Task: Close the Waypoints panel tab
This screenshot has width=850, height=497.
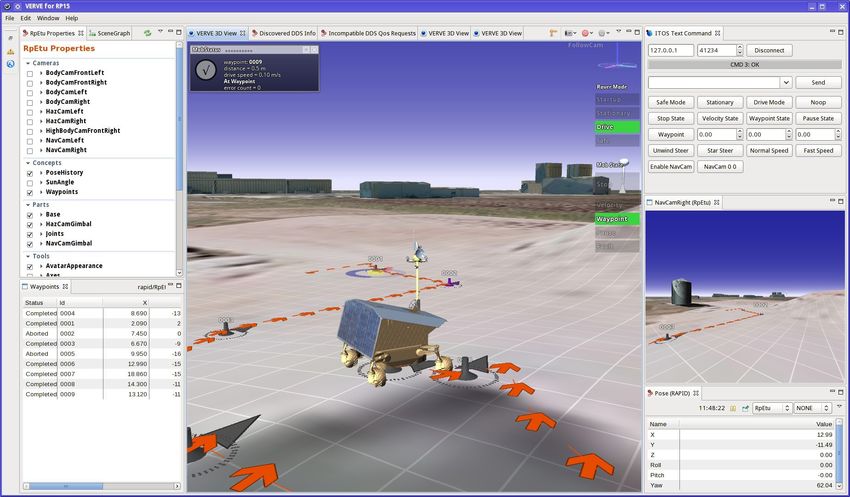Action: 65,286
